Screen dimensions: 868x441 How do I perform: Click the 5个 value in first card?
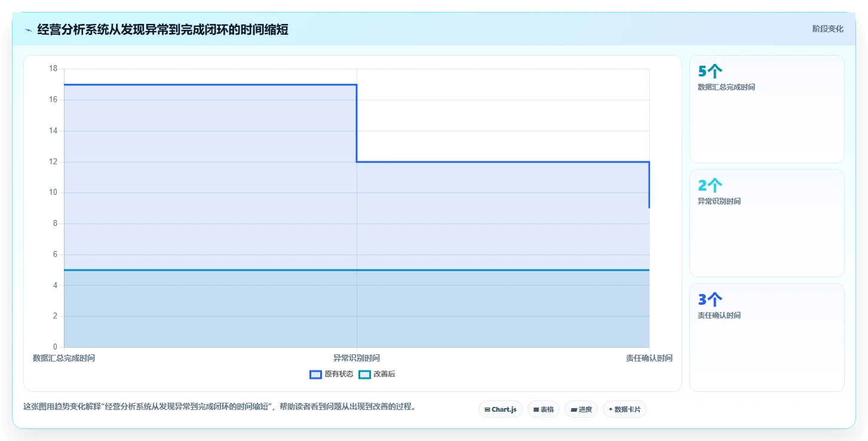pyautogui.click(x=710, y=72)
